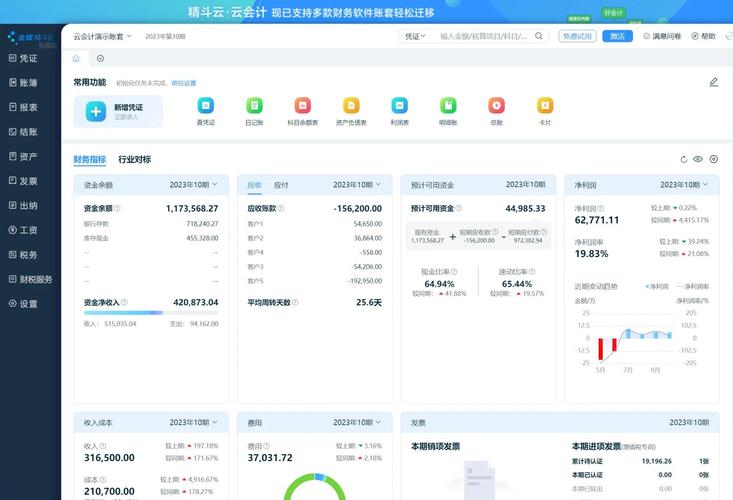Viewport: 733px width, 500px height.
Task: Click the 库存现金 row
Action: tap(151, 238)
